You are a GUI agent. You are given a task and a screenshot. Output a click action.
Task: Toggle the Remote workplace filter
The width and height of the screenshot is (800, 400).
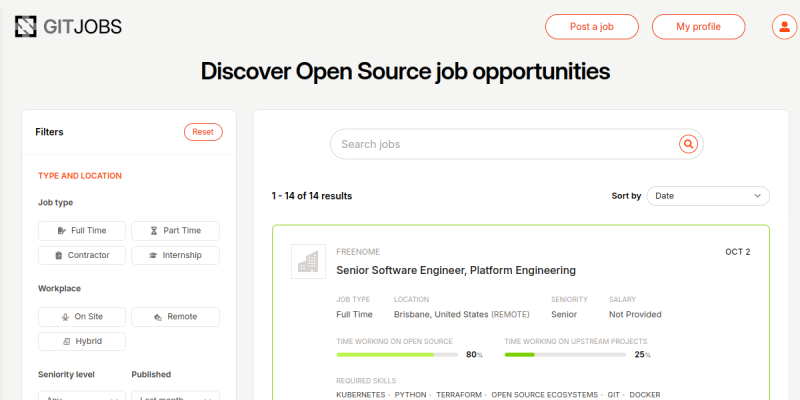[176, 317]
